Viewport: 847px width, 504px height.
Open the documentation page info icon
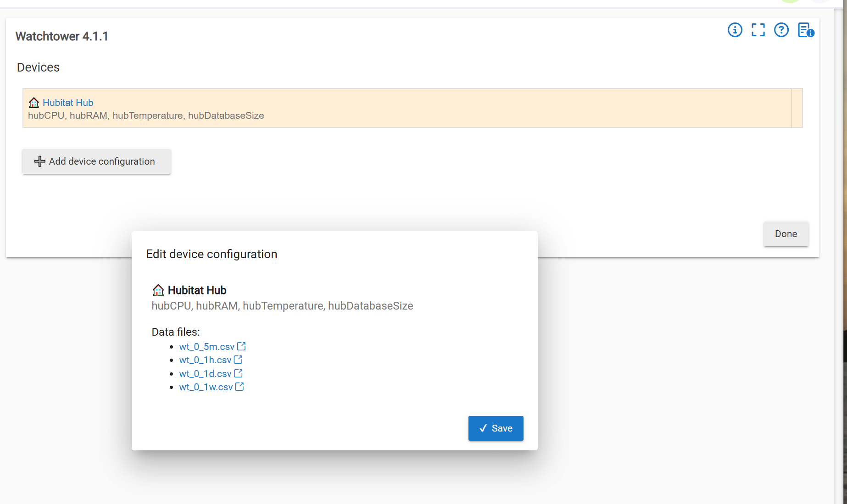coord(806,30)
